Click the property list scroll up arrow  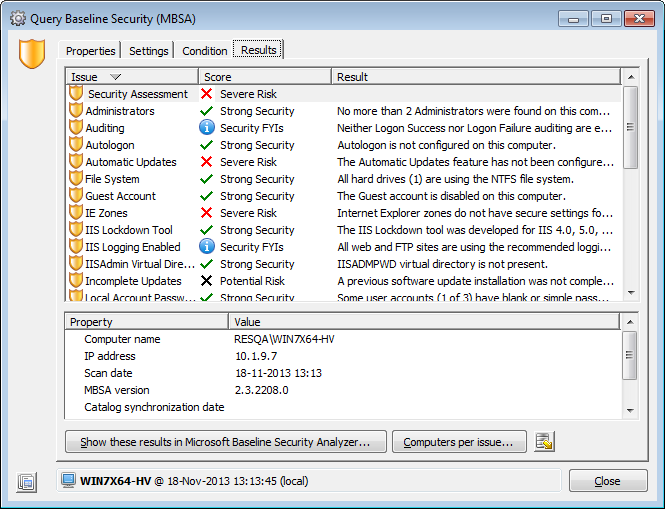(630, 322)
